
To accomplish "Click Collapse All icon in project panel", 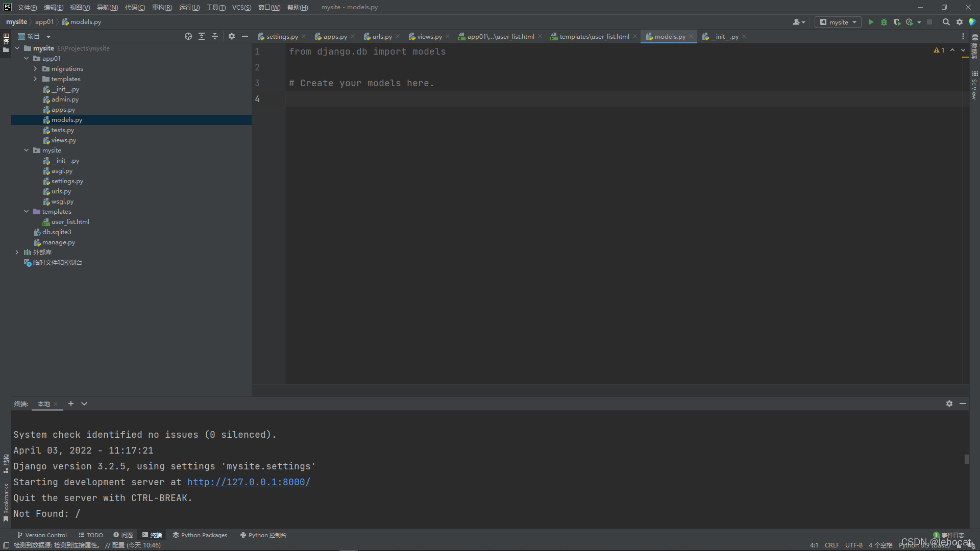I will pyautogui.click(x=215, y=36).
